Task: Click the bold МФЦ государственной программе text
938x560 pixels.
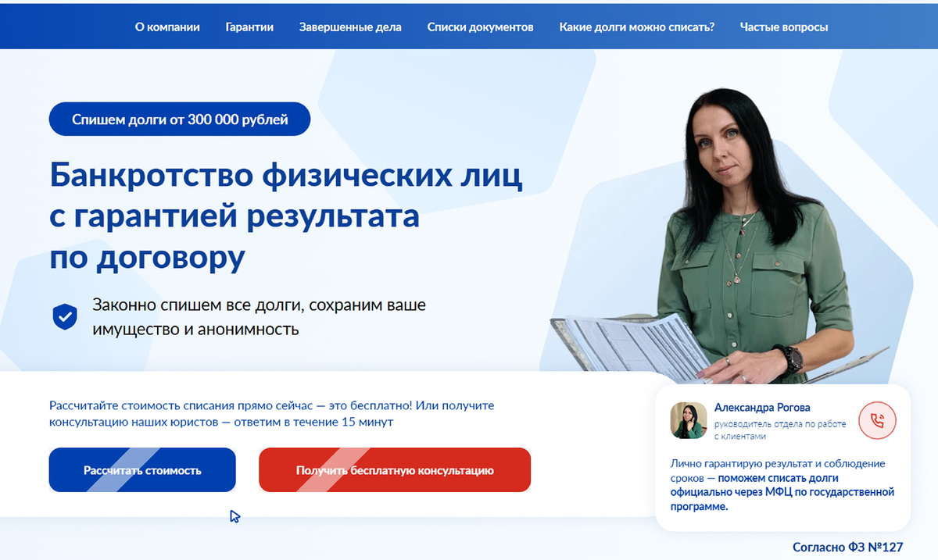Action: click(x=782, y=492)
